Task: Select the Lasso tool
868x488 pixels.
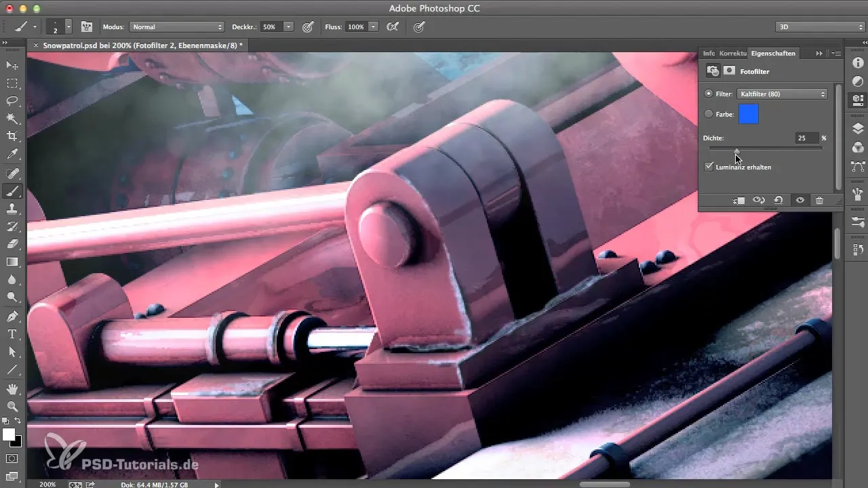Action: [12, 101]
